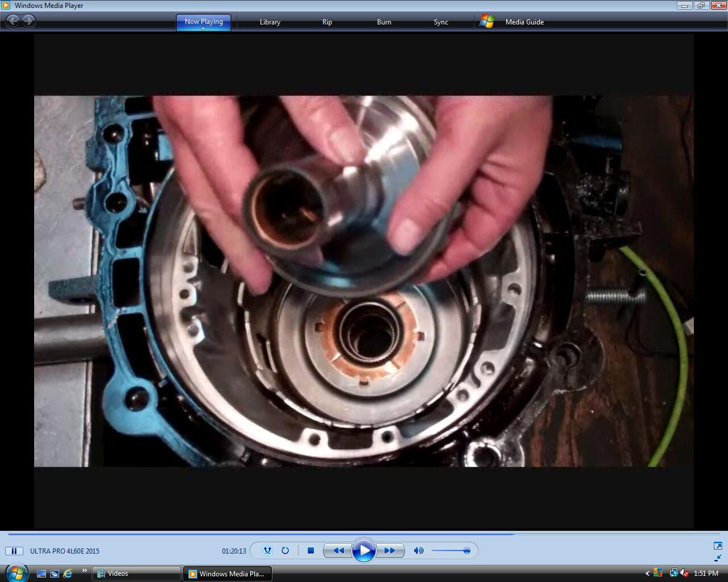The height and width of the screenshot is (582, 728).
Task: Click the video display area
Action: coord(364,281)
